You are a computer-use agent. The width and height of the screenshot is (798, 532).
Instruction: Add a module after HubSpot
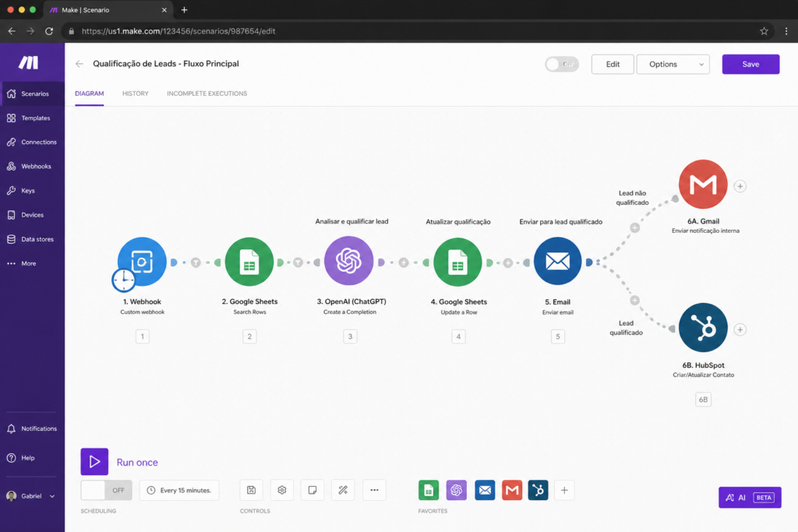click(740, 329)
